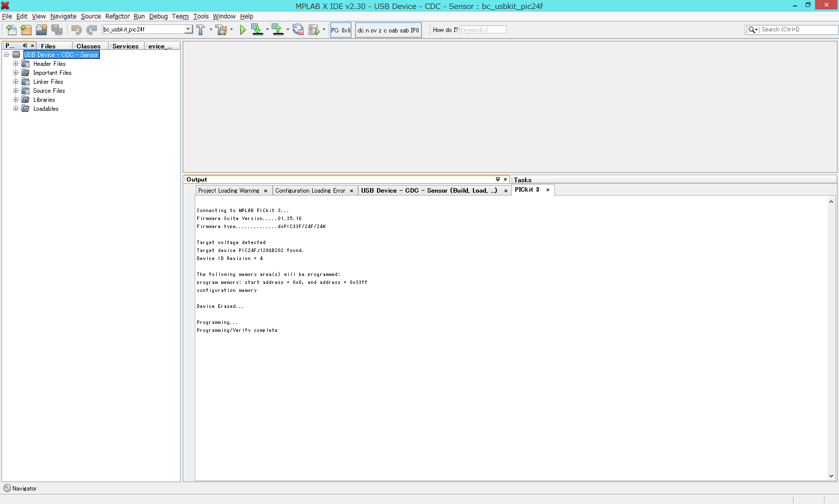Viewport: 839px width, 504px height.
Task: Switch to the Services tab
Action: [125, 46]
